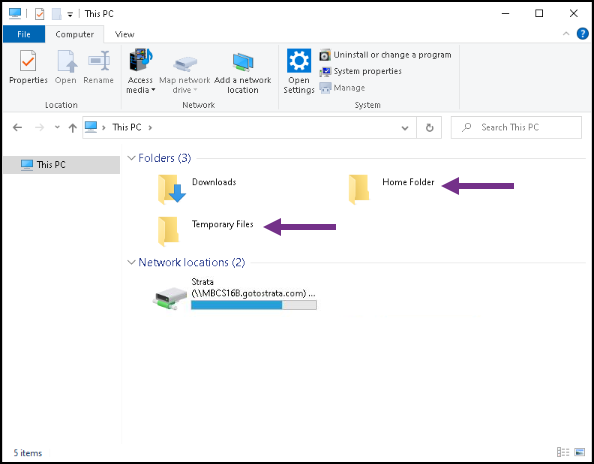Collapse the Folders (3) group
The width and height of the screenshot is (594, 464).
click(131, 158)
